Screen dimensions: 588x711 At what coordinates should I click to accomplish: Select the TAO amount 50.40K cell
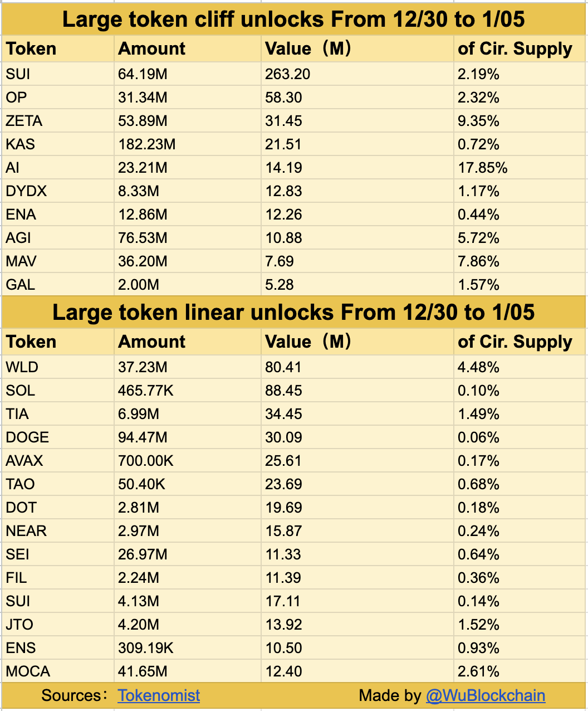141,484
